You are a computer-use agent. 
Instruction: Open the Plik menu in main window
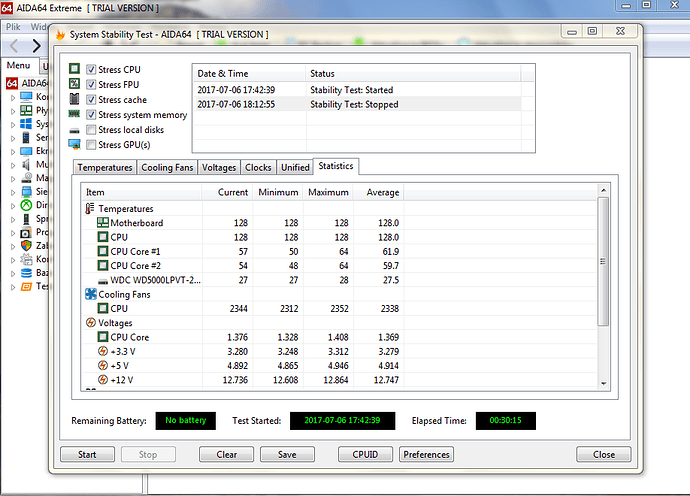point(13,27)
